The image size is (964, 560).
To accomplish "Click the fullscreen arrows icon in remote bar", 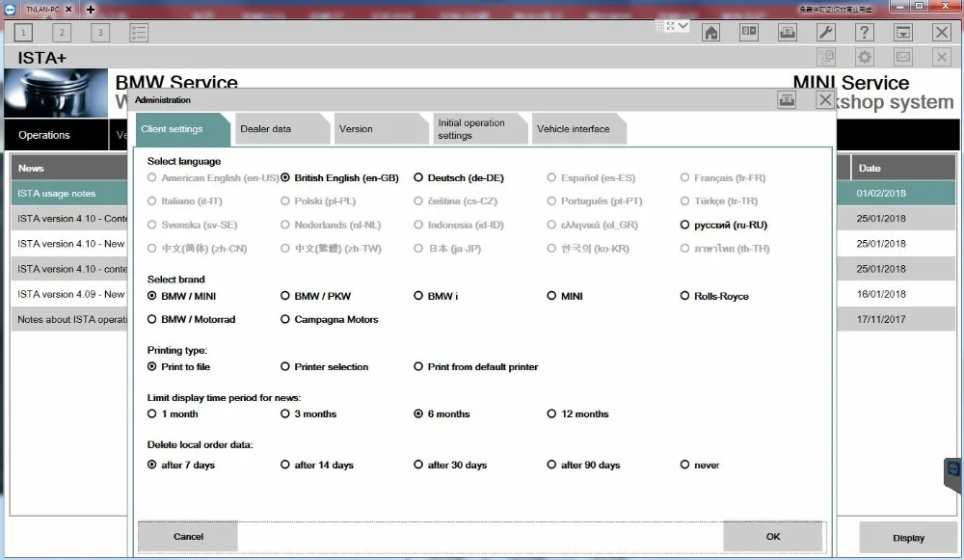I will tap(670, 26).
